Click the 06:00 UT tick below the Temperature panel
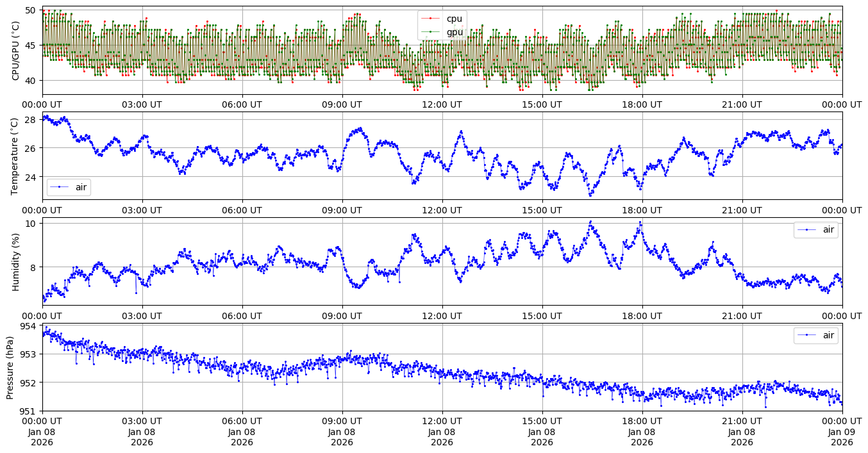 pyautogui.click(x=242, y=210)
